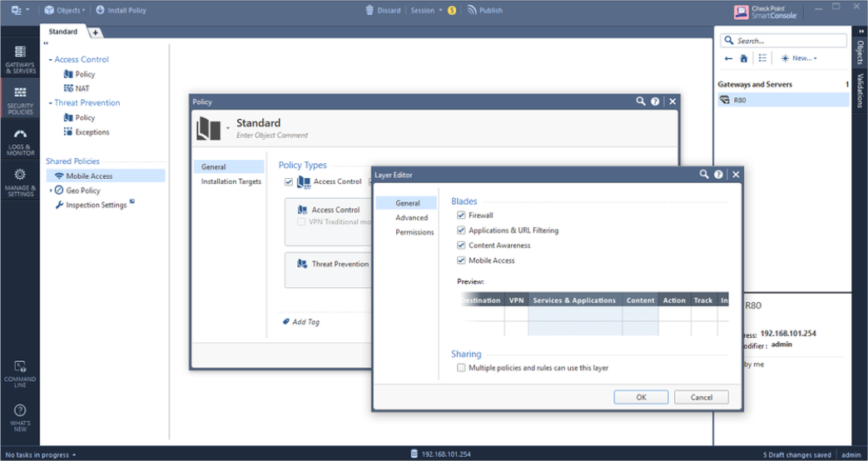868x461 pixels.
Task: Click the home icon in Objects panel
Action: (743, 58)
